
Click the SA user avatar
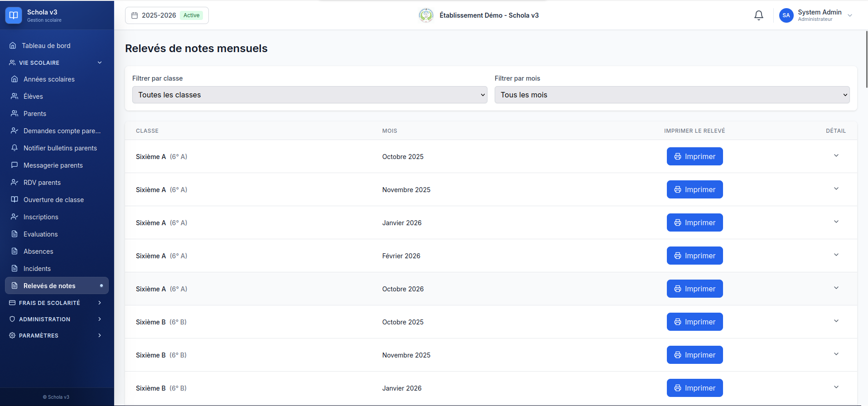click(786, 15)
